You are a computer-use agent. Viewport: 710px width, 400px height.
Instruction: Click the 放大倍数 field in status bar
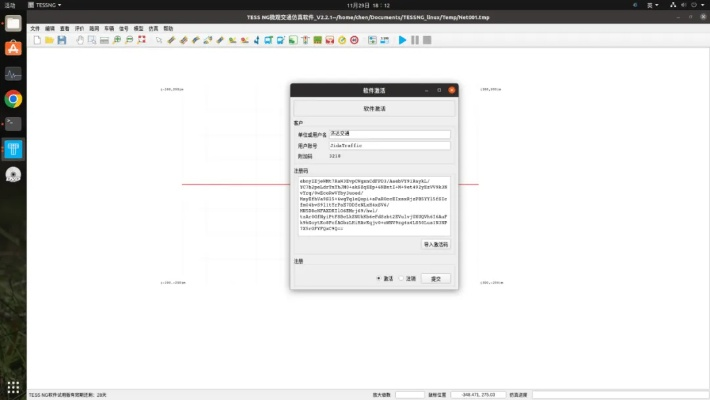click(410, 395)
